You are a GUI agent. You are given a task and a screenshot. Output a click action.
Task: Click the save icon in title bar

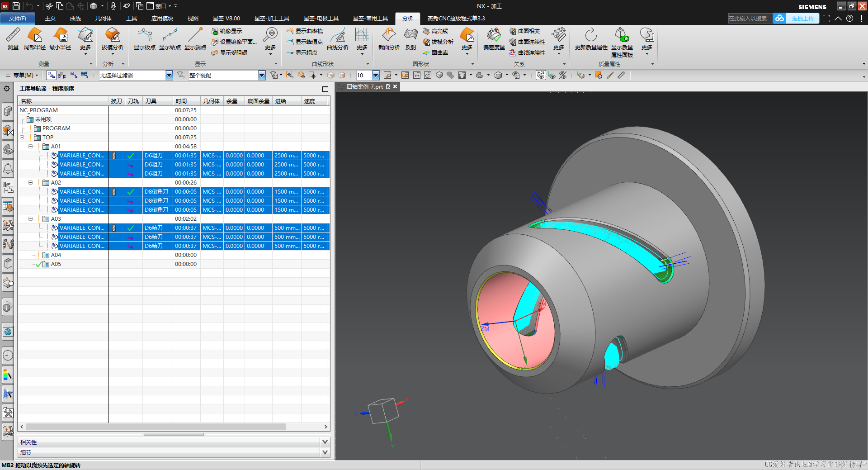[x=16, y=6]
